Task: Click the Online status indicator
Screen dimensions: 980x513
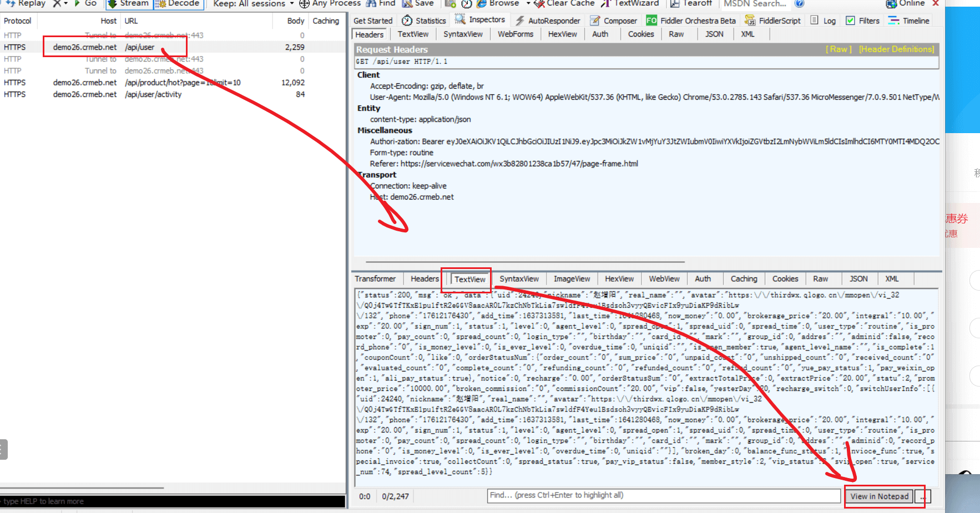Action: (x=906, y=3)
